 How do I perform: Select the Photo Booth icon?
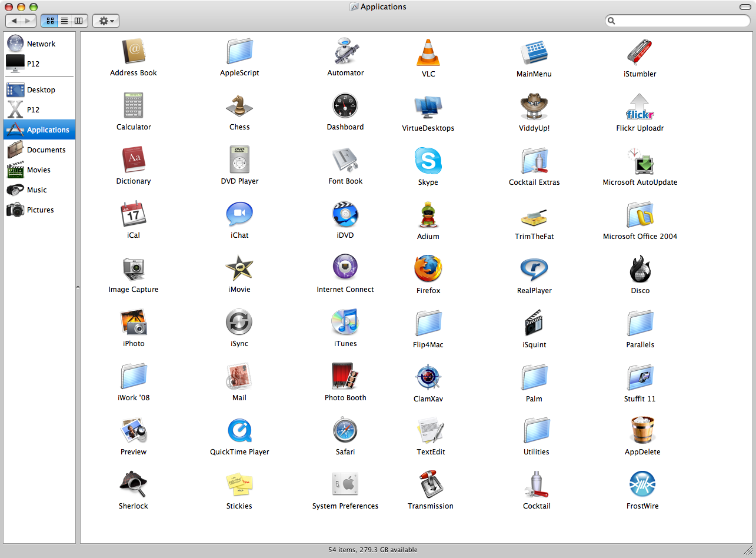coord(345,376)
